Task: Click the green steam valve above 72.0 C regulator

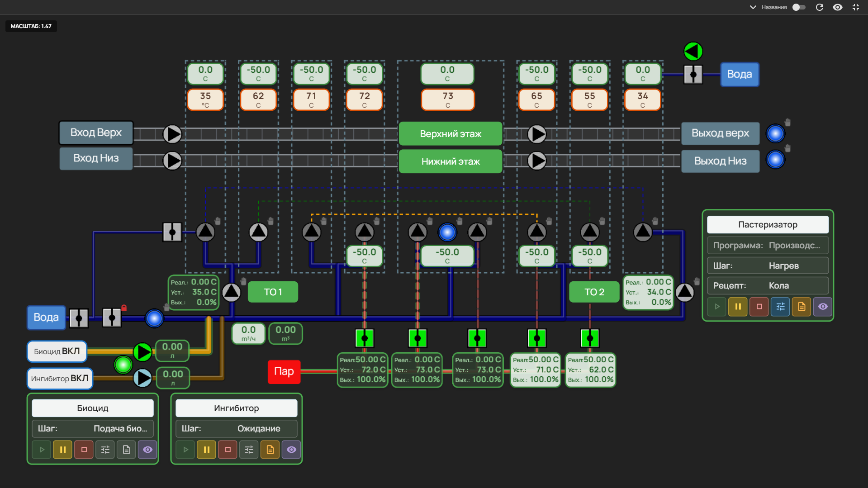Action: coord(365,338)
